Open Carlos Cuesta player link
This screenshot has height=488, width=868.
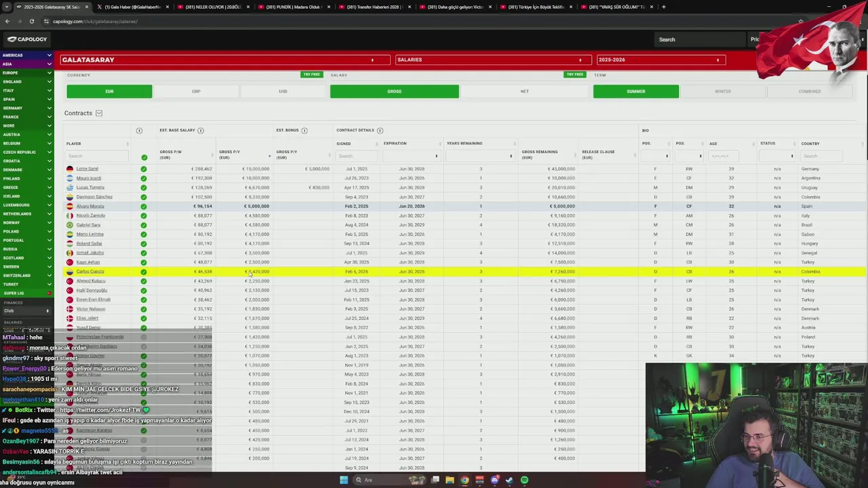[x=90, y=272]
